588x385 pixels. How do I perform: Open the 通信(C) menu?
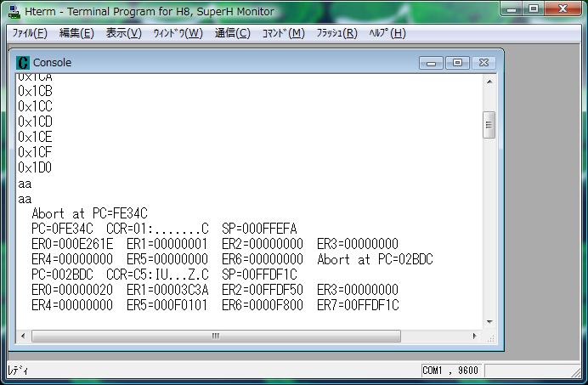[232, 33]
